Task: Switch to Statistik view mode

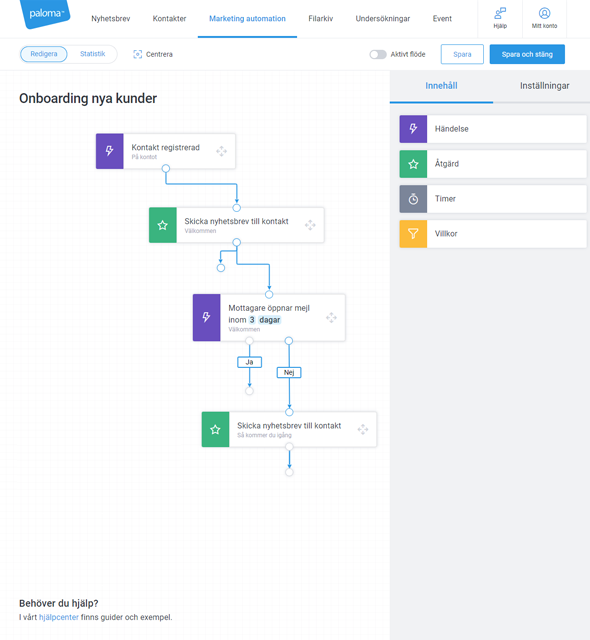Action: coord(93,54)
